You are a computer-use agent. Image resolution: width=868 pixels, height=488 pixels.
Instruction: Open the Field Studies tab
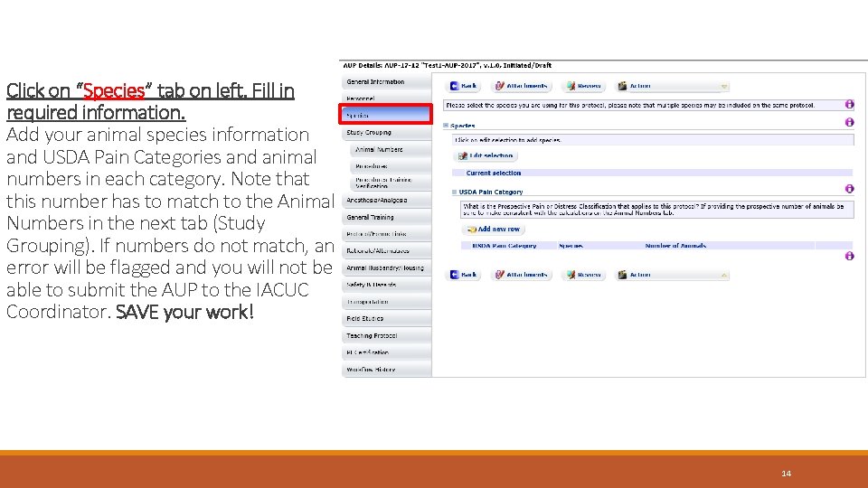tap(386, 319)
